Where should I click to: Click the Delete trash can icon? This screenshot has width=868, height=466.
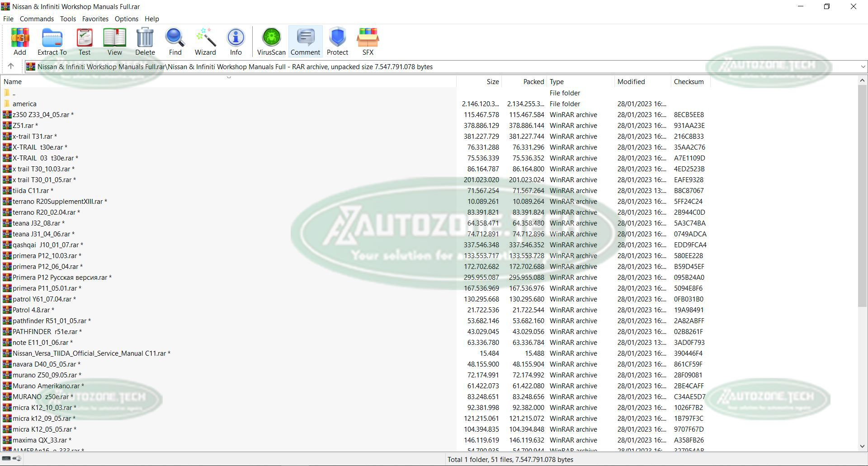145,42
